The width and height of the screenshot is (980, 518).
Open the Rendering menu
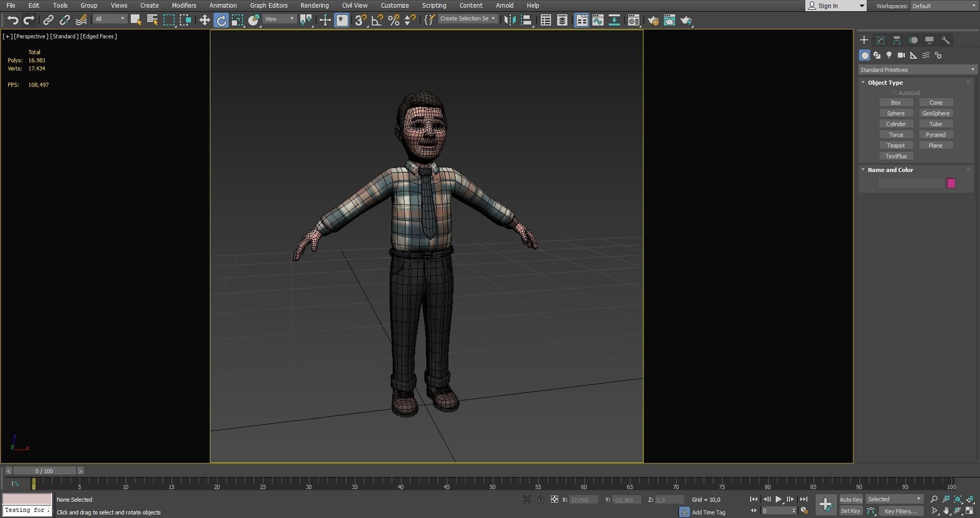(x=315, y=6)
